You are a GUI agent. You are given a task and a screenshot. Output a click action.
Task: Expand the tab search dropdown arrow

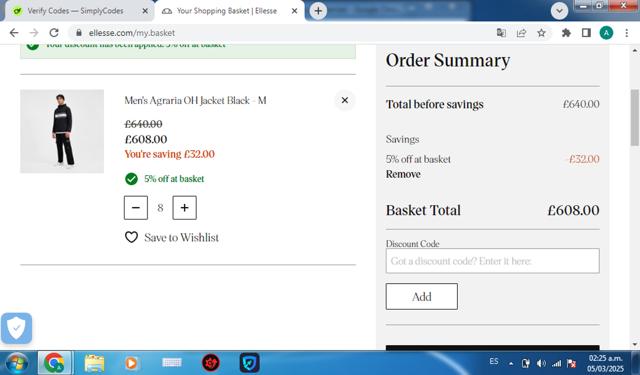559,11
